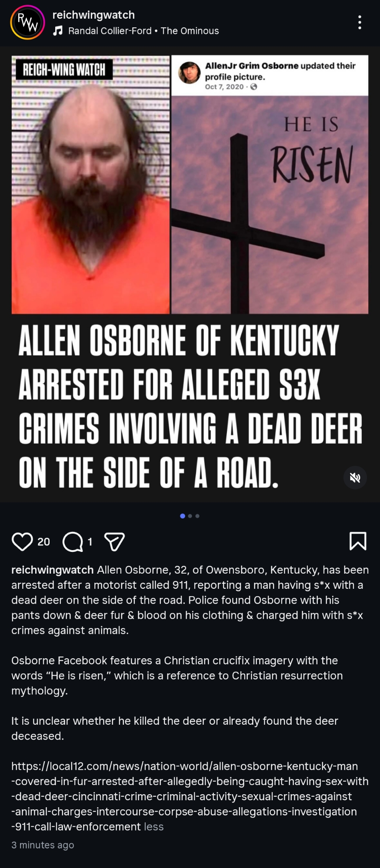Unmute the post audio
380x868 pixels.
click(x=355, y=478)
